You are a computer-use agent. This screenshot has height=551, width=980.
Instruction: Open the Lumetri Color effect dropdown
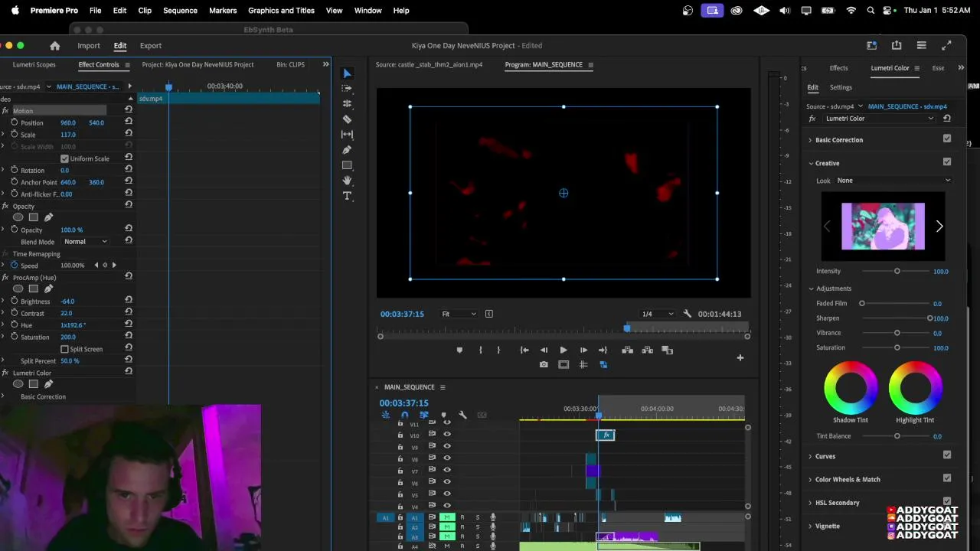coord(879,119)
